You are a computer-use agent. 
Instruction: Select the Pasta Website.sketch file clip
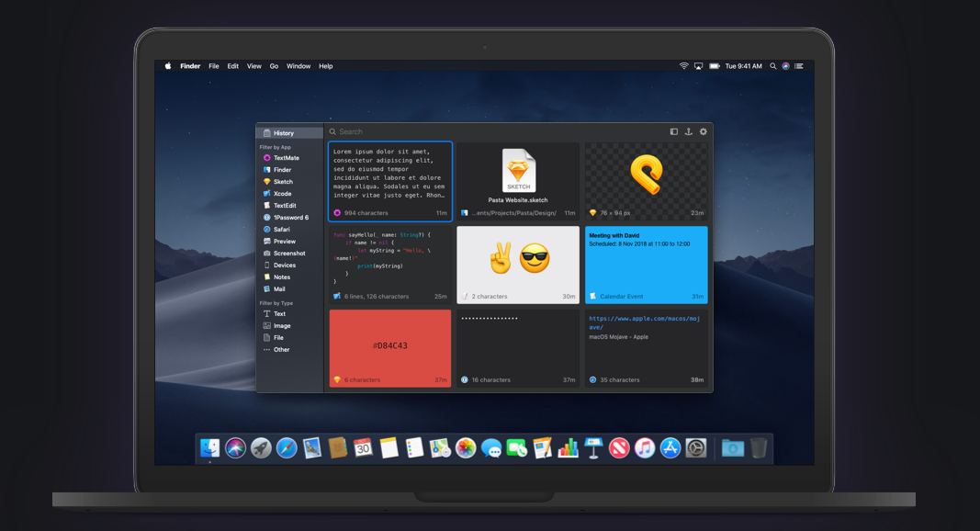pos(518,181)
